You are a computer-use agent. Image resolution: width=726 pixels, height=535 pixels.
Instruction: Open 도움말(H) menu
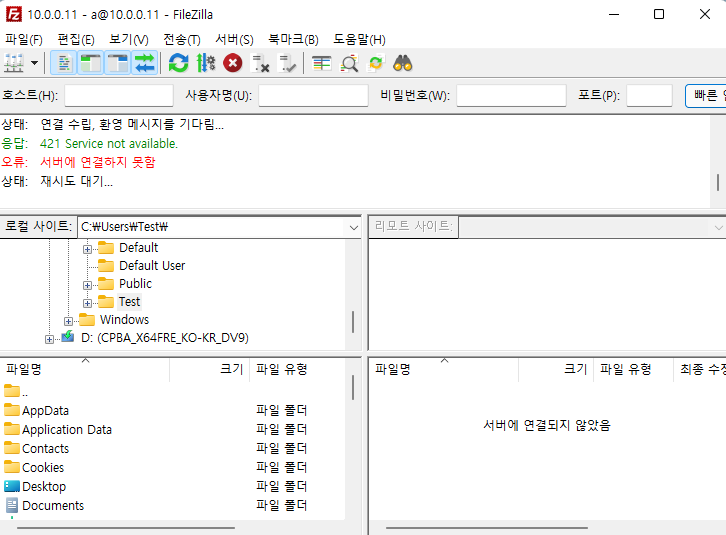[359, 40]
